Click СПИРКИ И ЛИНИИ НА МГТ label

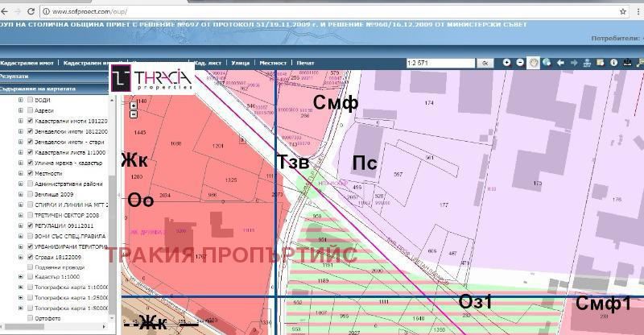(x=72, y=205)
